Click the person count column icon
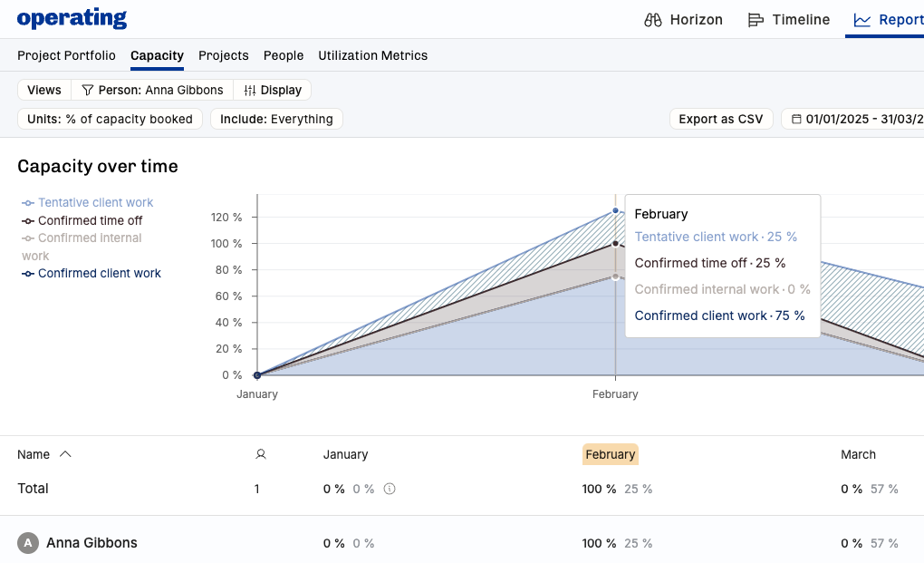Screen dimensions: 924x563 point(261,454)
